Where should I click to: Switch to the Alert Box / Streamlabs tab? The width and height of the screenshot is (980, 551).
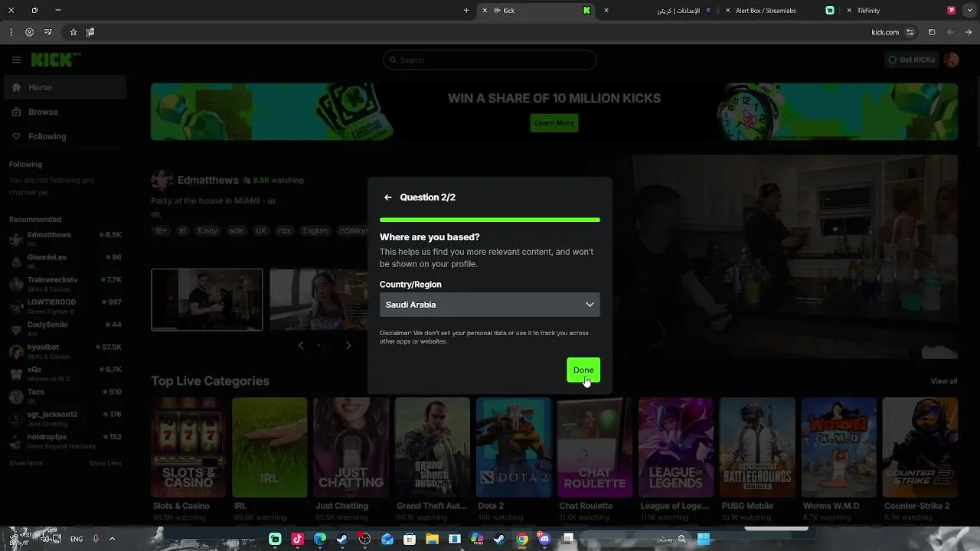click(766, 11)
